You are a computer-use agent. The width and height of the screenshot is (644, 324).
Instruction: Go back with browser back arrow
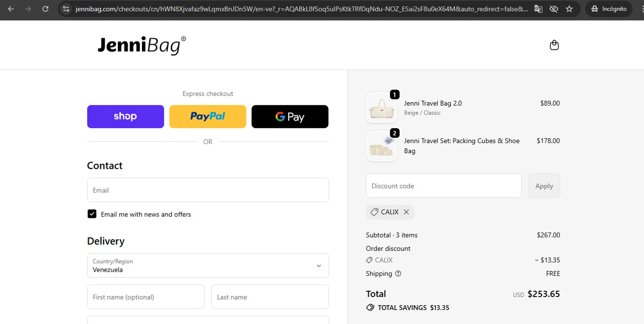[x=11, y=9]
